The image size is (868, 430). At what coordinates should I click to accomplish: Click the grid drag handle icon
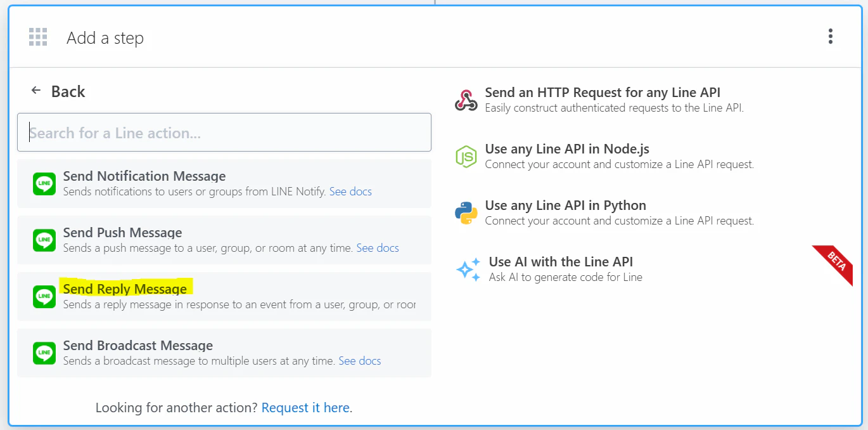pyautogui.click(x=38, y=37)
